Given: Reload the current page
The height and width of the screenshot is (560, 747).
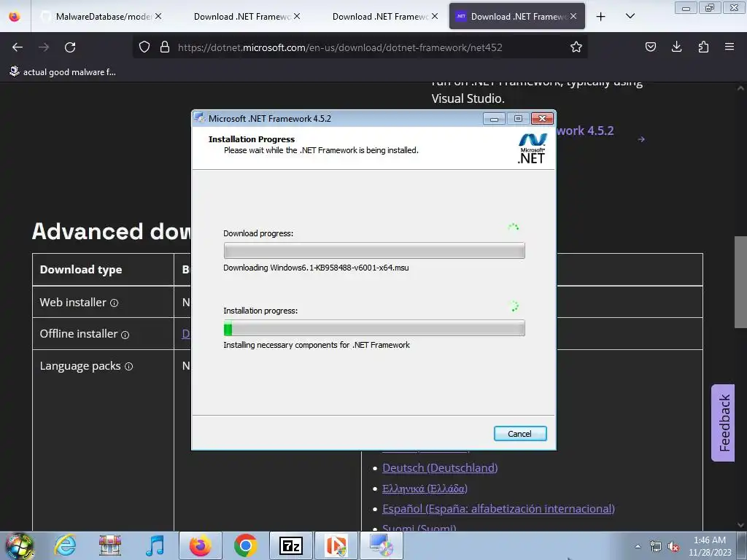Looking at the screenshot, I should [70, 47].
